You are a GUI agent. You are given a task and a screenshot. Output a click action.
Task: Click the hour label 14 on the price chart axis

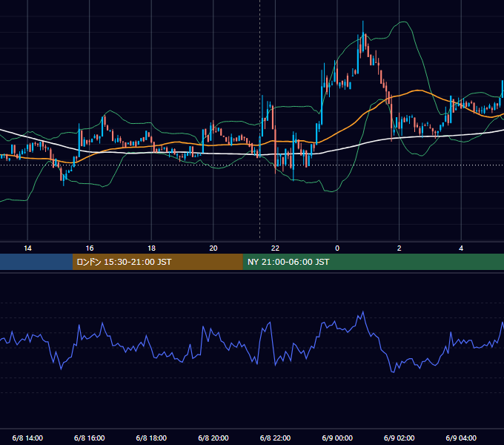(x=27, y=248)
